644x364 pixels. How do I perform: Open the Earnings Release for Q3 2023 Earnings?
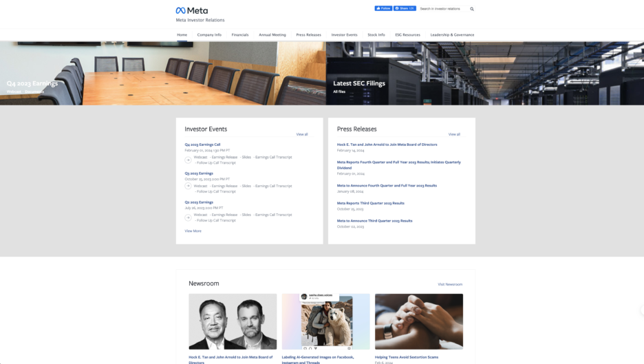click(224, 186)
